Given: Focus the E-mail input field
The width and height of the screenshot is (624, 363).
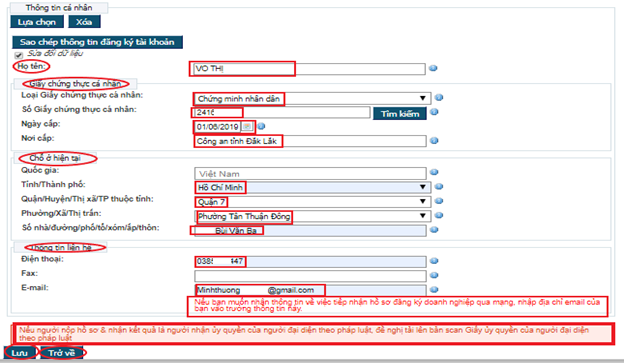Looking at the screenshot, I should click(310, 290).
